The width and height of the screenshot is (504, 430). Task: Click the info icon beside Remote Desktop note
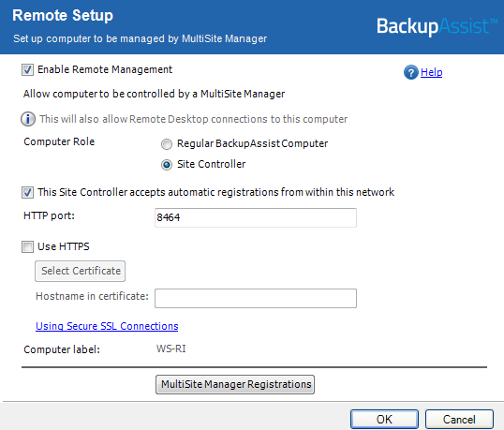28,119
